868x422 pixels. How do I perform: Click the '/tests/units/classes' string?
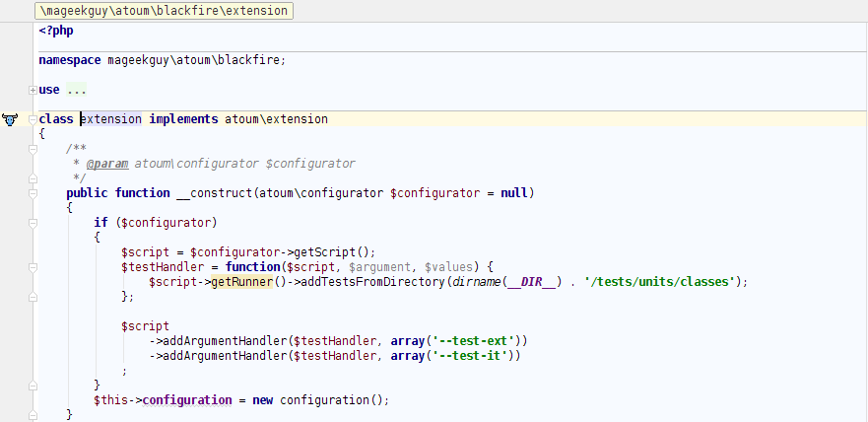(660, 282)
